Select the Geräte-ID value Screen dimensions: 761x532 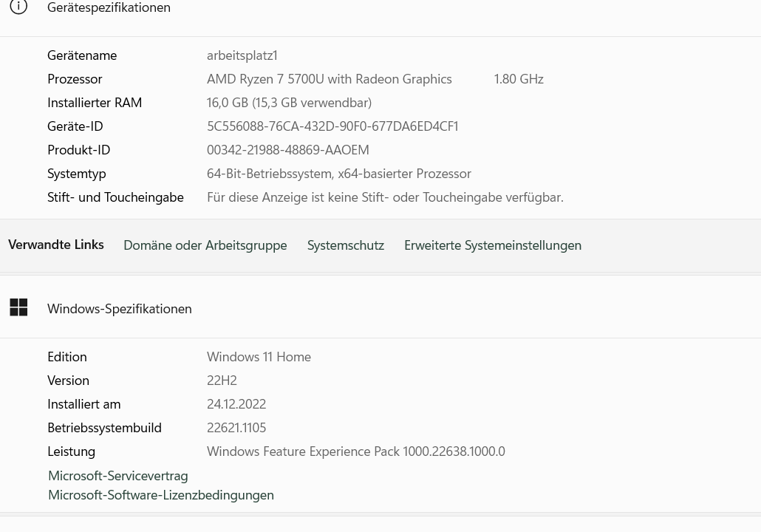332,126
